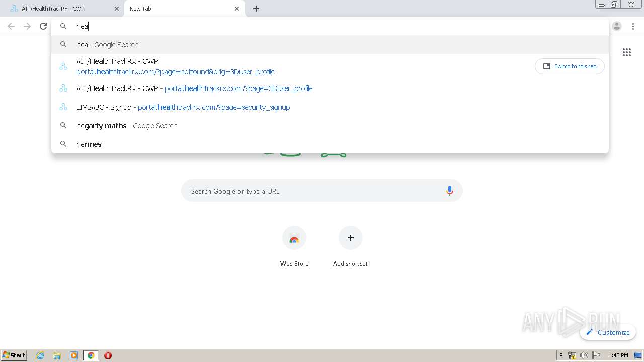Open the Web Store shortcut
The image size is (644, 362).
click(x=294, y=246)
